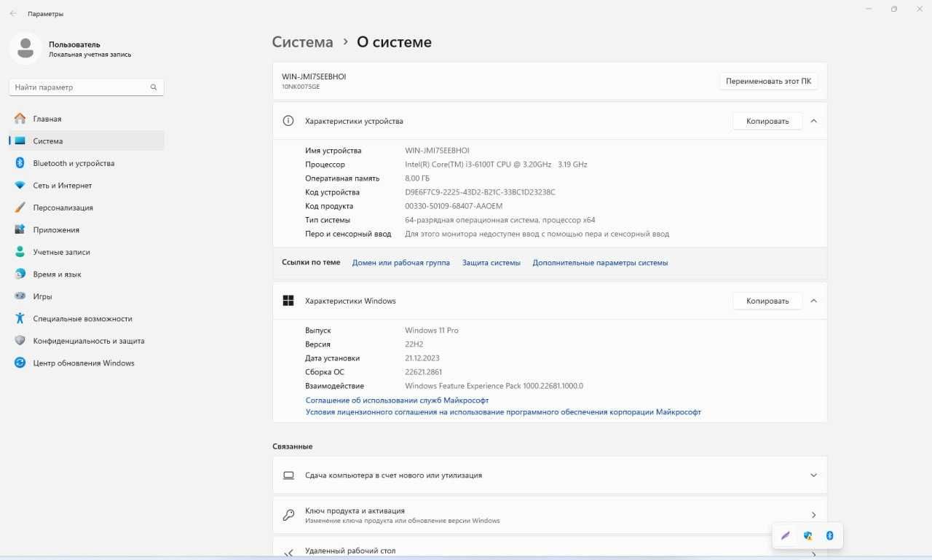This screenshot has height=560, width=932.
Task: Go to Время и язык
Action: (87, 275)
